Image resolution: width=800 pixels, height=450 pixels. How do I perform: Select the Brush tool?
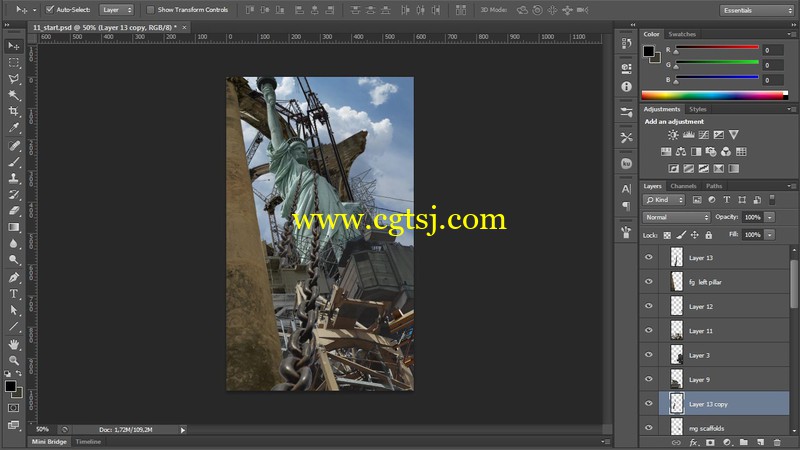pyautogui.click(x=14, y=162)
